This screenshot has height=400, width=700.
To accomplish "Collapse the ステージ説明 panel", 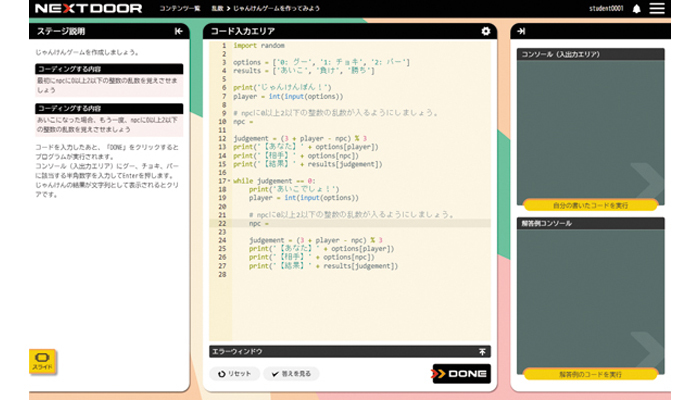I will [179, 31].
